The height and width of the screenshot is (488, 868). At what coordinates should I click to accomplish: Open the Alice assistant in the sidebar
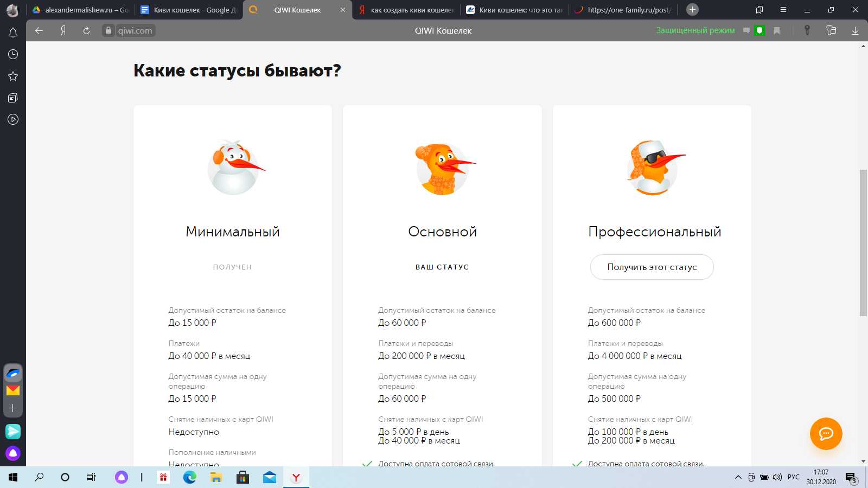[x=13, y=453]
